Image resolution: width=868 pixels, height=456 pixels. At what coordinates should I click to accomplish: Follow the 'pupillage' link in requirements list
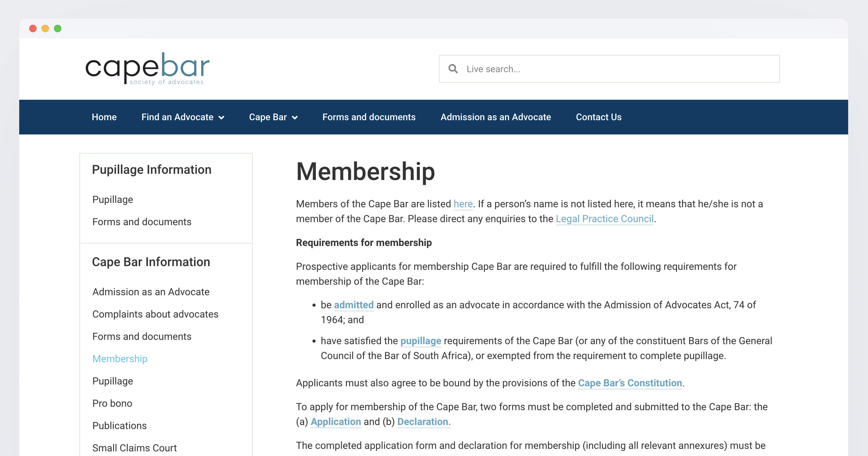pyautogui.click(x=421, y=341)
